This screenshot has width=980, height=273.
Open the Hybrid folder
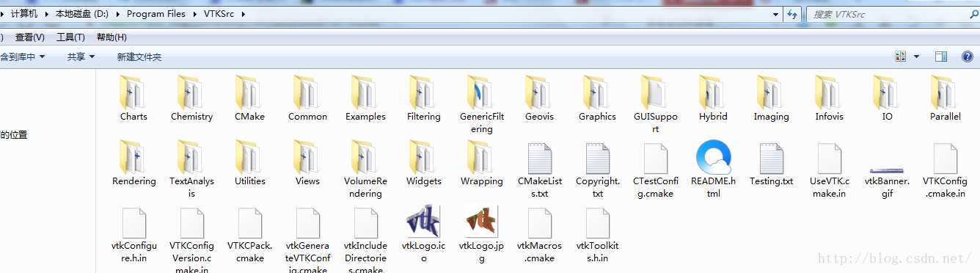pos(713,98)
